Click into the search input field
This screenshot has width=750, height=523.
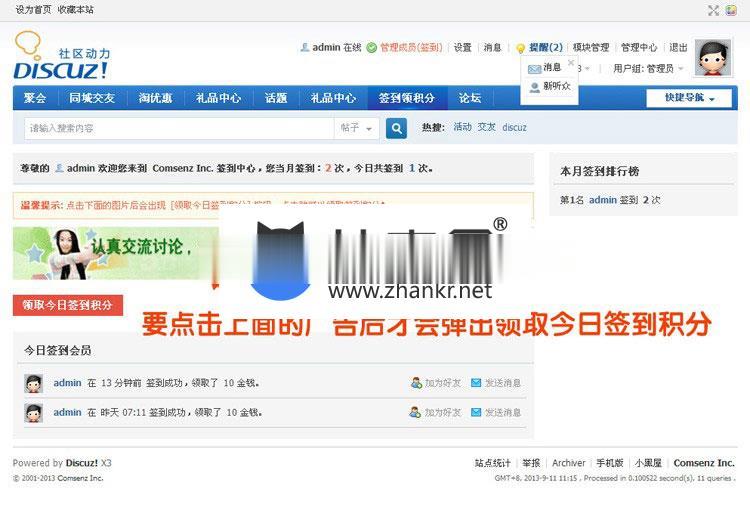(x=178, y=128)
